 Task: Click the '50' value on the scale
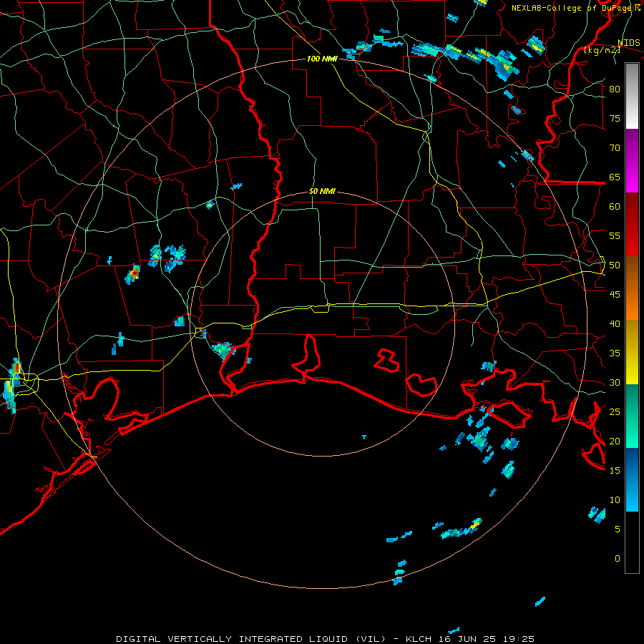point(615,265)
